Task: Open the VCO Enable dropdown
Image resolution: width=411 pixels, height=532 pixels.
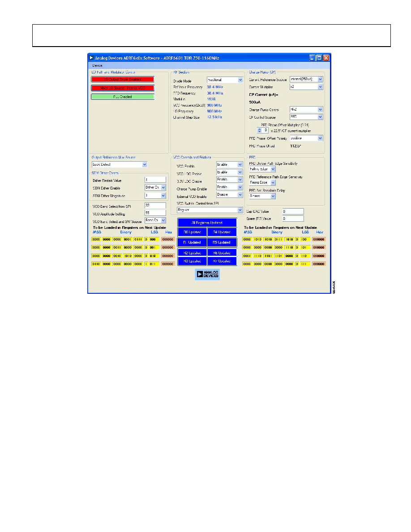Action: [x=230, y=164]
